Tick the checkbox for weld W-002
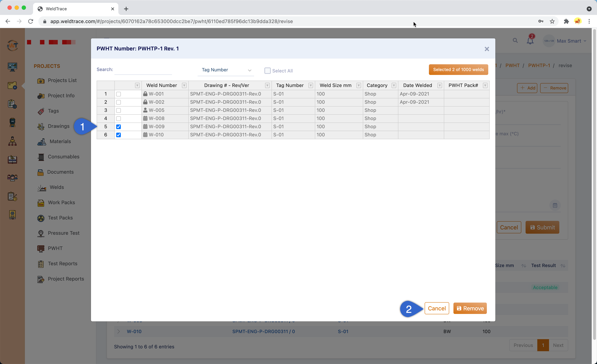This screenshot has width=597, height=364. [119, 102]
